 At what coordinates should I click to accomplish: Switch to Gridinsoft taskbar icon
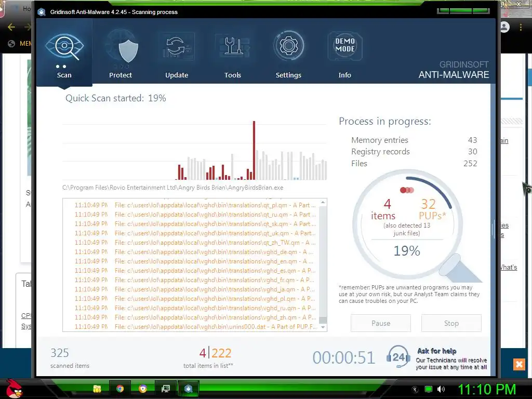tap(188, 389)
